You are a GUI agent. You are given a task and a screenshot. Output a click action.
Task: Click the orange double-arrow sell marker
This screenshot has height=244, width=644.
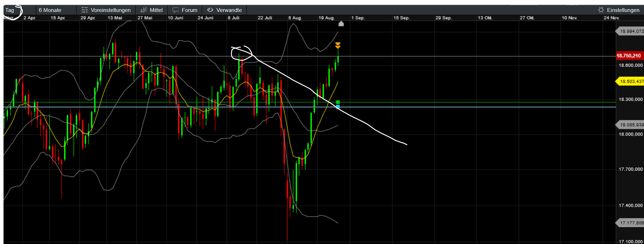338,45
